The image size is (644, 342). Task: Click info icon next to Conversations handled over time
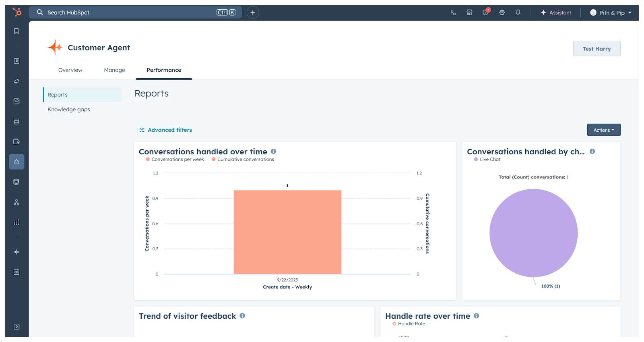coord(273,151)
